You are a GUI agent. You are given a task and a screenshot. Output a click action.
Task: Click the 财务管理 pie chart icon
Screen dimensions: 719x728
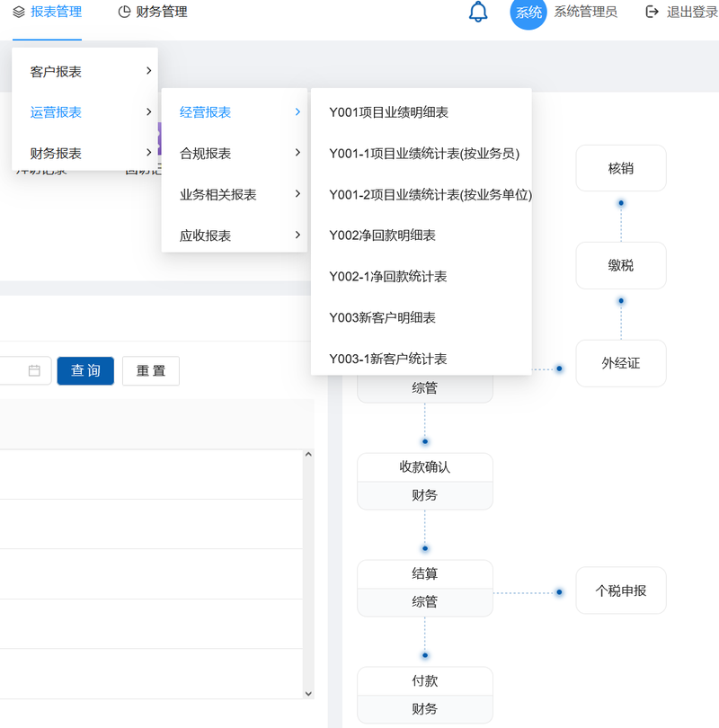124,13
